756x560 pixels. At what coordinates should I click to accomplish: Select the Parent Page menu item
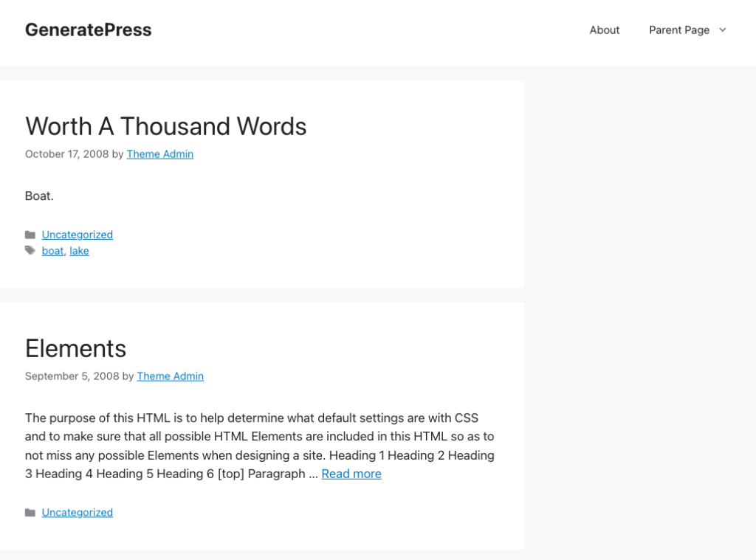tap(678, 30)
